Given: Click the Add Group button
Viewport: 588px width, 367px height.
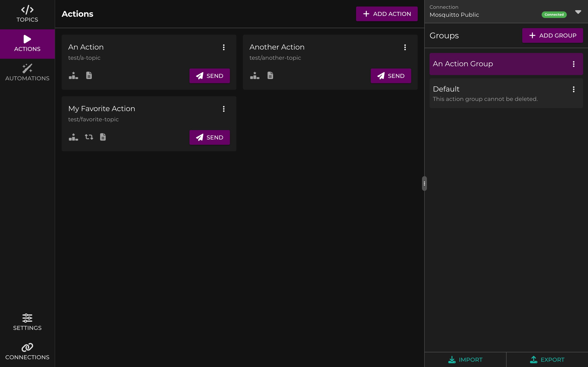Looking at the screenshot, I should [552, 35].
